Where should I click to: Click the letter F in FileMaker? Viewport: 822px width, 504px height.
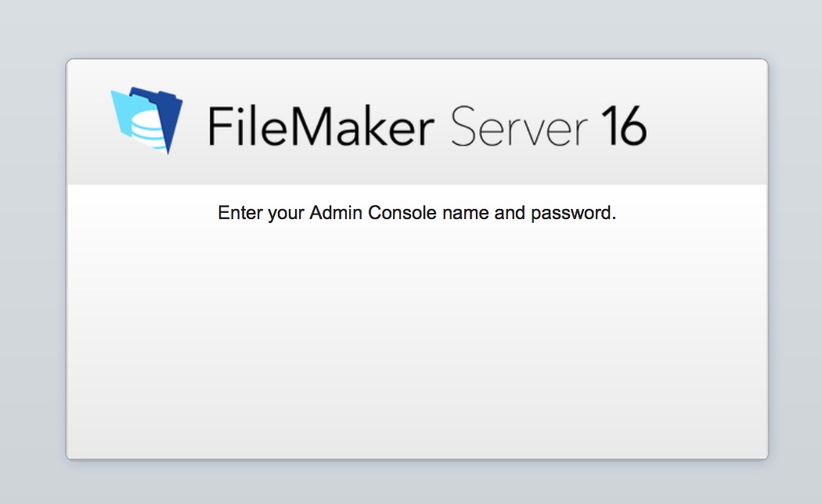tap(219, 126)
